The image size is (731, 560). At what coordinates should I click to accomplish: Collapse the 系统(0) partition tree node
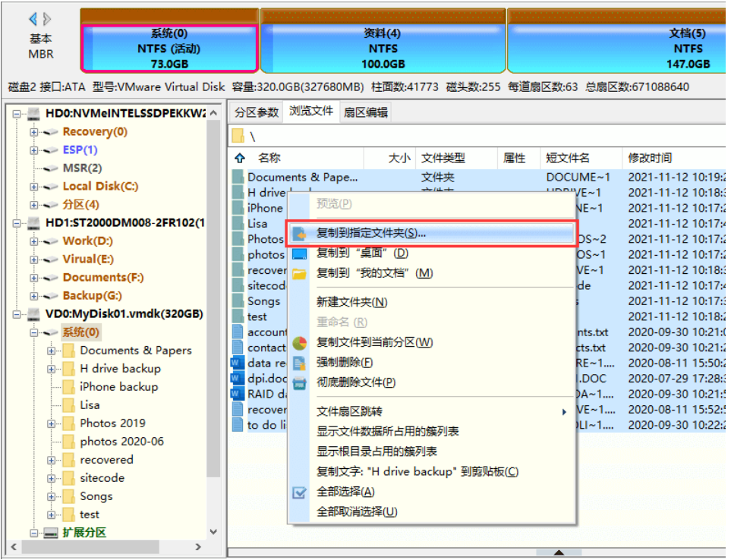pos(34,332)
